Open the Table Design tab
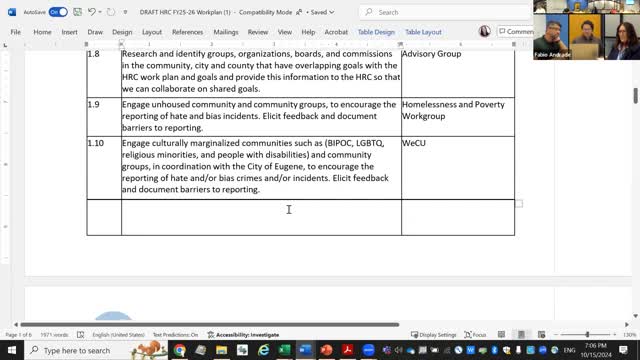 (x=376, y=32)
